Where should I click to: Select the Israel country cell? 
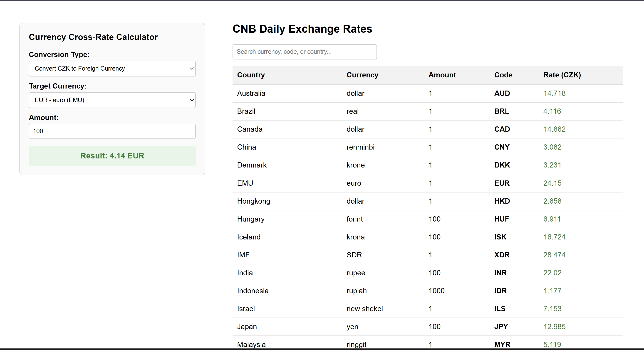point(246,309)
